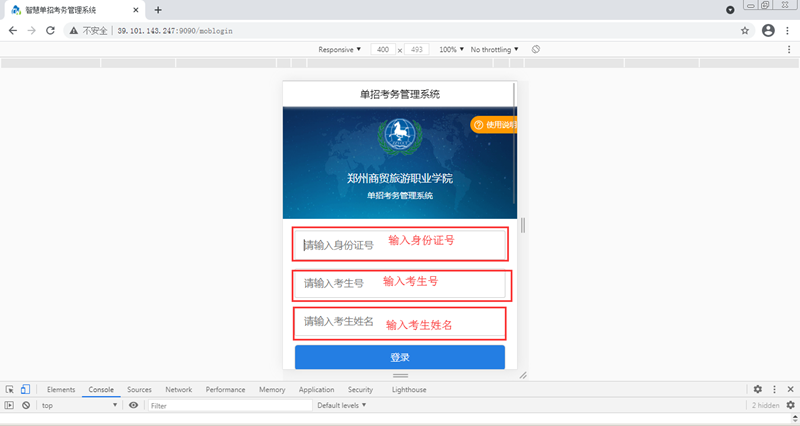Click the orange 使用说明 help badge
The width and height of the screenshot is (800, 426).
tap(493, 125)
